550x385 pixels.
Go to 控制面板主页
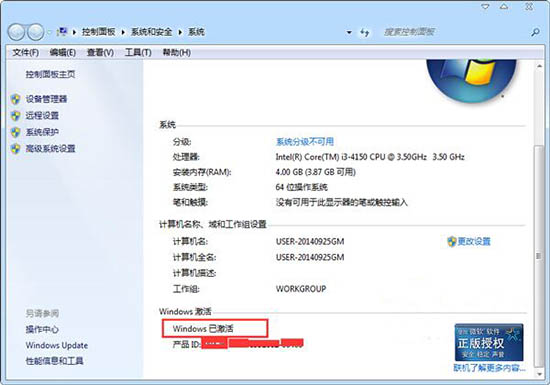click(50, 74)
